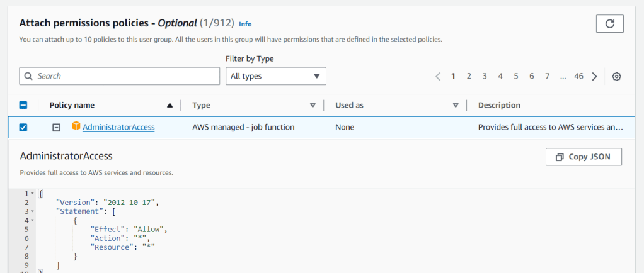This screenshot has height=273, width=644.
Task: Click the pagination ellipsis
Action: click(563, 76)
